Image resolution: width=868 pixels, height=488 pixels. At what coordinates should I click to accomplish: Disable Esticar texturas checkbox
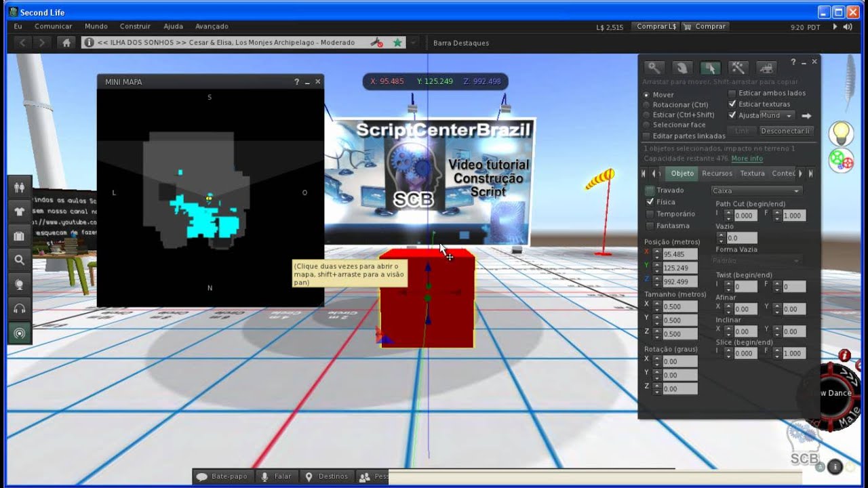tap(732, 104)
